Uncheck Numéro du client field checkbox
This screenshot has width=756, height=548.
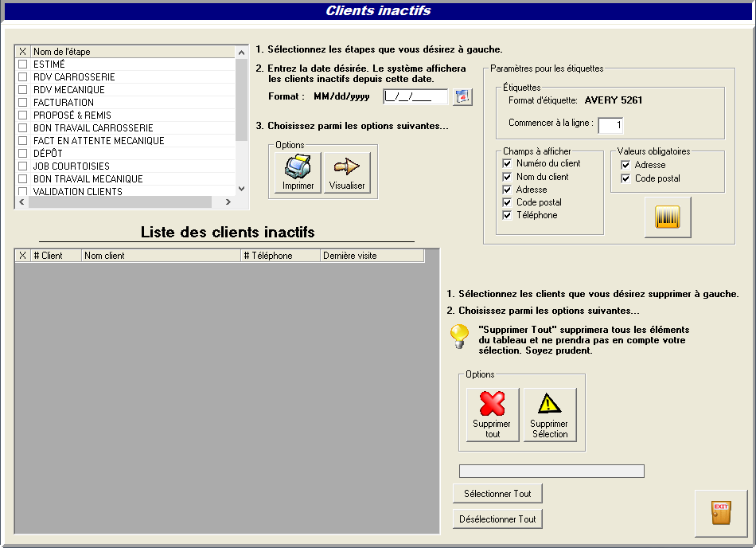tap(507, 163)
